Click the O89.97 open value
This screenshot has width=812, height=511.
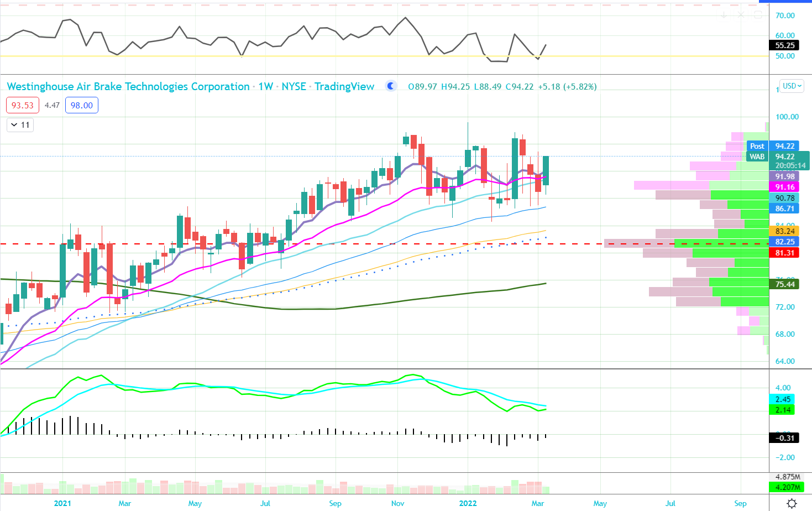point(422,87)
